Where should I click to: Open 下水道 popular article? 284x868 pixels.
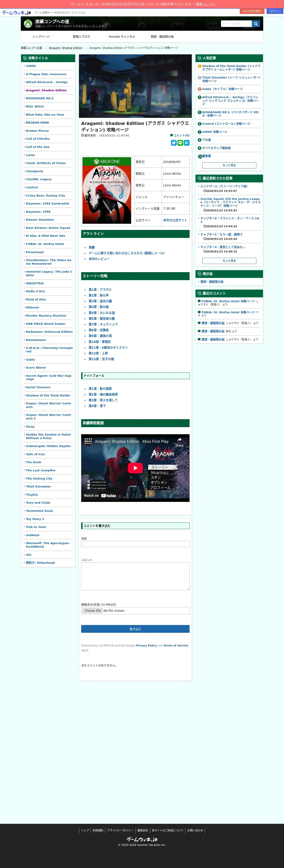[x=206, y=140]
